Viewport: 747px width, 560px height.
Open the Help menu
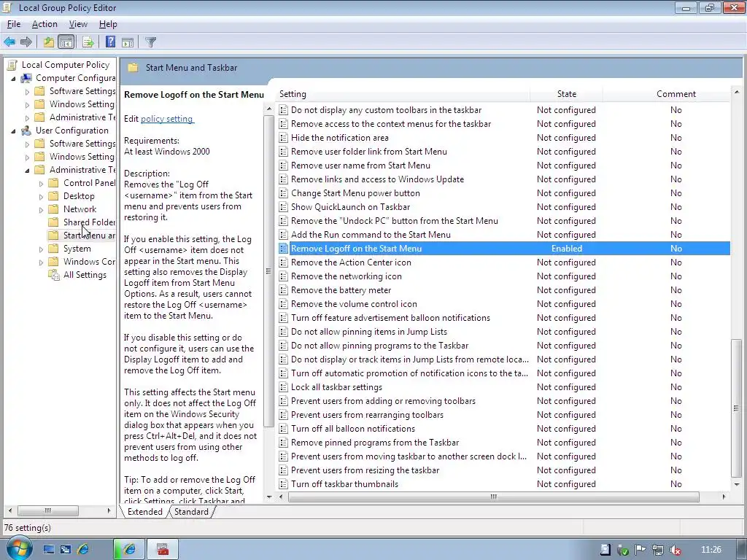(108, 24)
